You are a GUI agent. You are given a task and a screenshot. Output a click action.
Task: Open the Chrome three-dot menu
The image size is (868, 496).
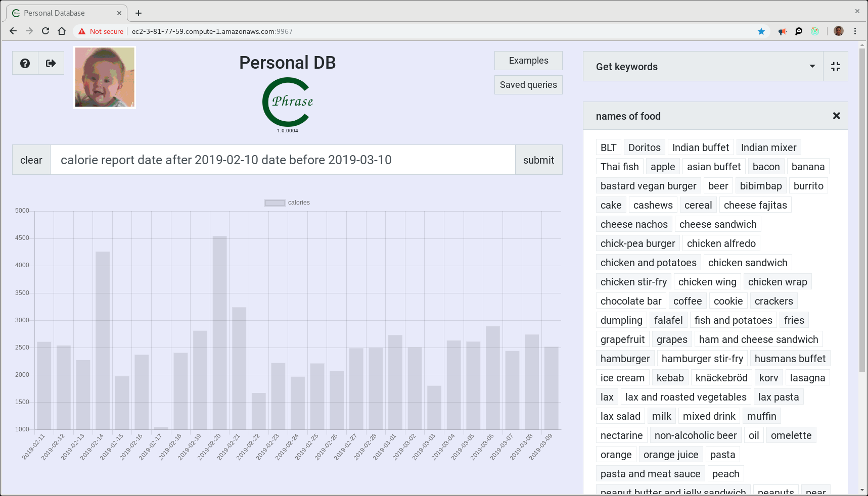coord(855,31)
